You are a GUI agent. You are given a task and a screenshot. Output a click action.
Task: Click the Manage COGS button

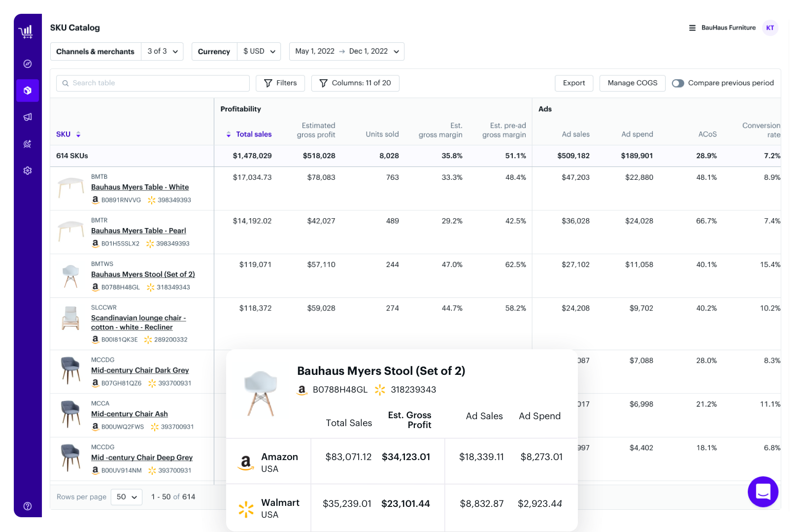pos(633,83)
